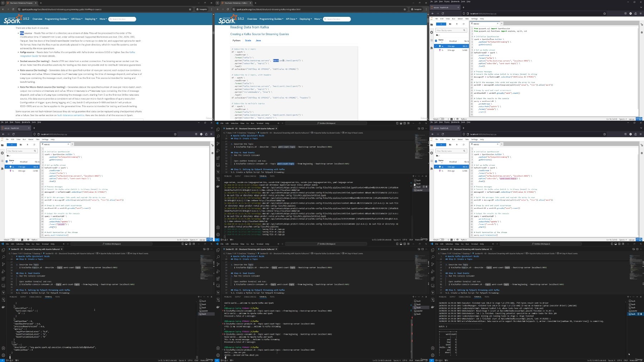
Task: Expand More dropdown on Spark Kafka Integration page
Action: pyautogui.click(x=318, y=19)
